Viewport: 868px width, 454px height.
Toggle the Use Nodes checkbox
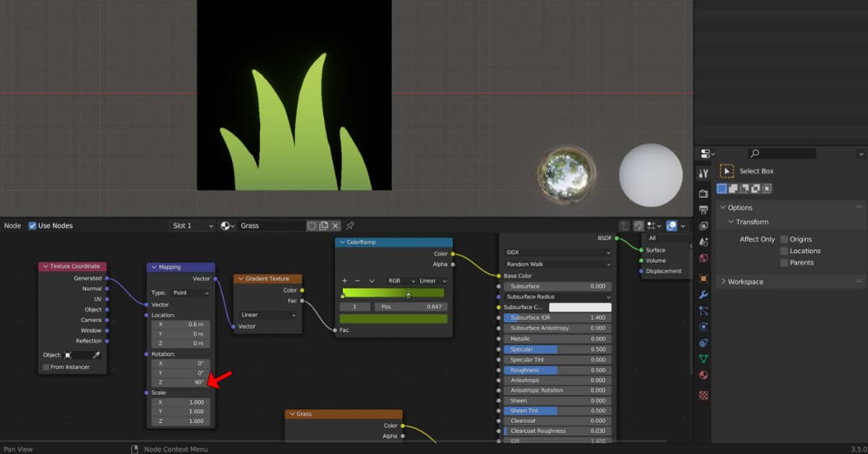pyautogui.click(x=33, y=226)
